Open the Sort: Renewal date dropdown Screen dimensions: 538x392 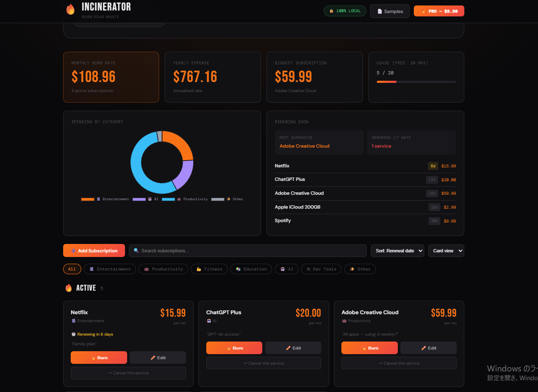coord(397,251)
